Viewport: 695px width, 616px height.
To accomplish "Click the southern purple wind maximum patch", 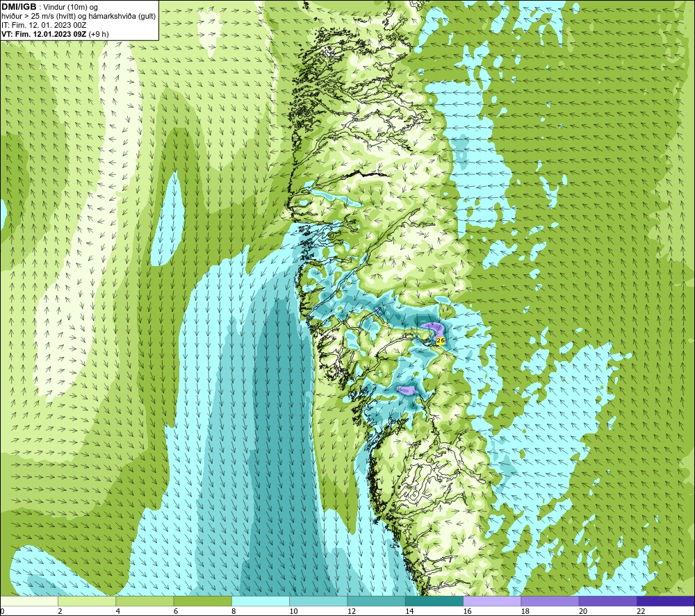I will pos(407,390).
